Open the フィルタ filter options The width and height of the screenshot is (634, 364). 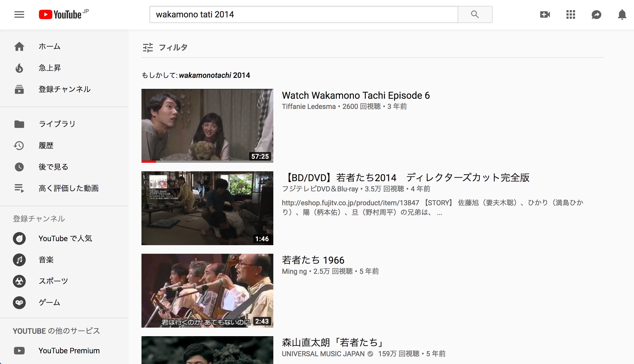coord(165,48)
